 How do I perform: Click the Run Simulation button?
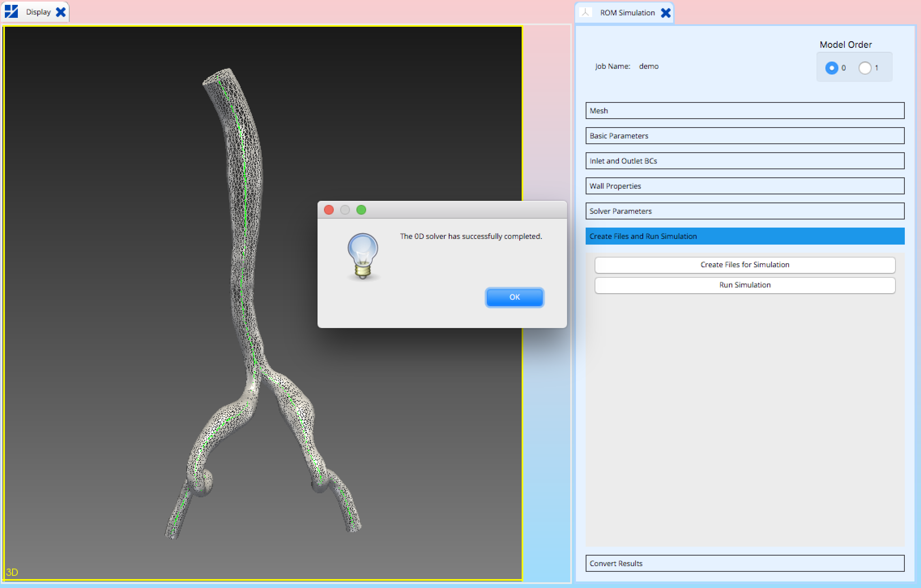(745, 285)
